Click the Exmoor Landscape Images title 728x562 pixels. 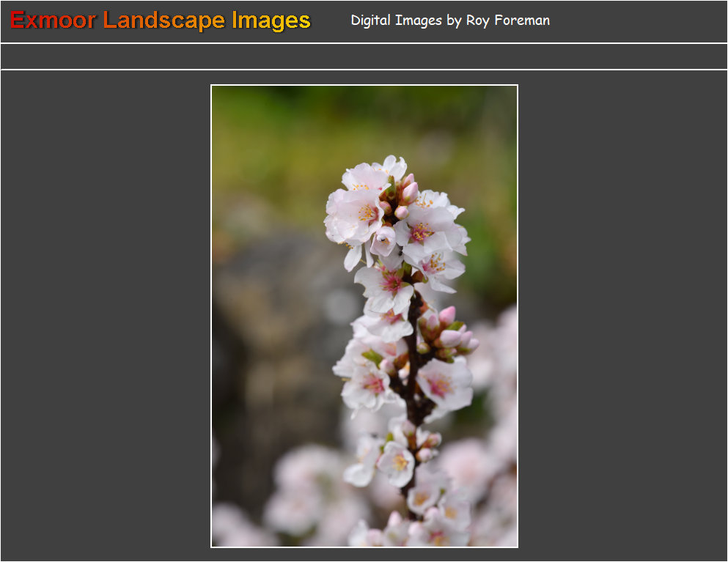pos(161,21)
